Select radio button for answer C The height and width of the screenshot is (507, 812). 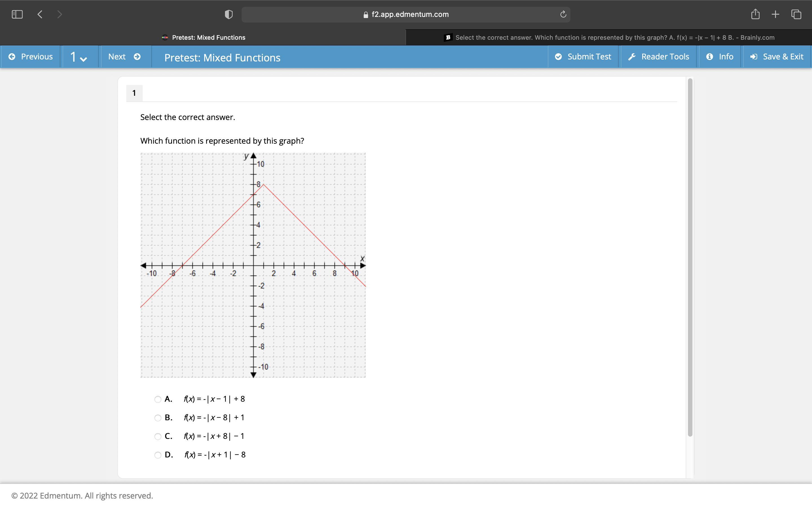(158, 436)
